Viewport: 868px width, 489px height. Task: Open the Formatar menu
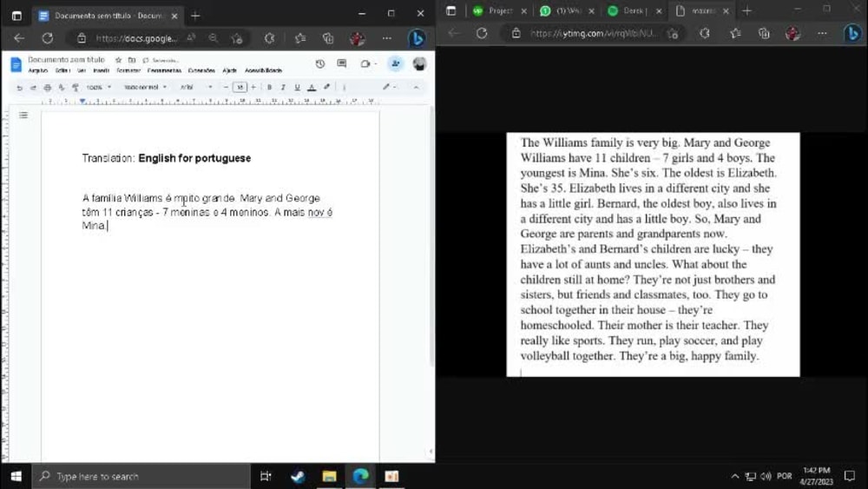(x=128, y=71)
